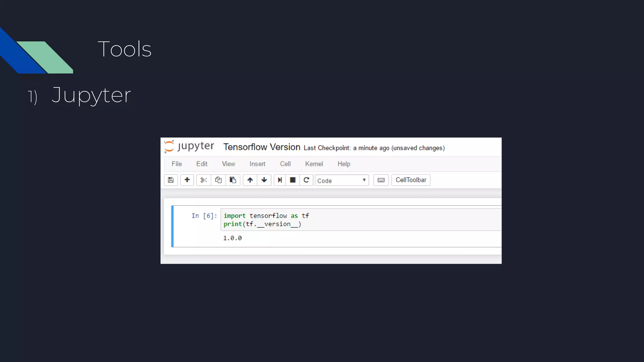Restart the kernel with the circular arrow

point(306,180)
